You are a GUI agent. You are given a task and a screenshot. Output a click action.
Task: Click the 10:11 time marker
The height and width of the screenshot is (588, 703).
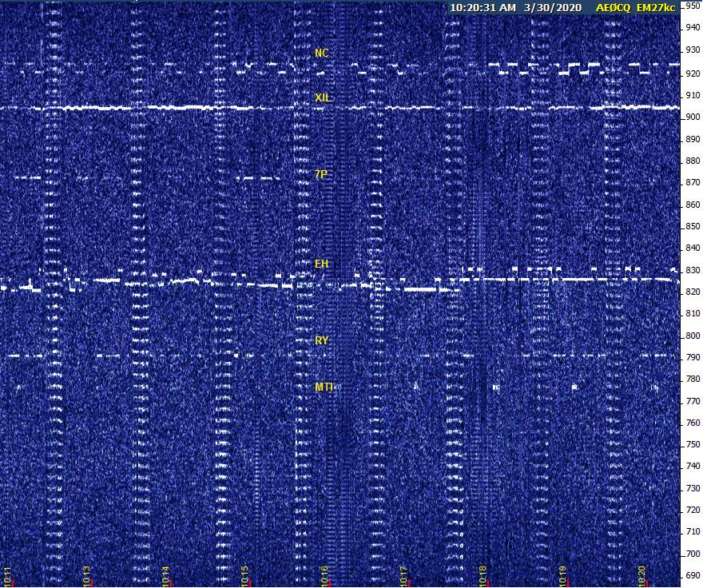7,575
